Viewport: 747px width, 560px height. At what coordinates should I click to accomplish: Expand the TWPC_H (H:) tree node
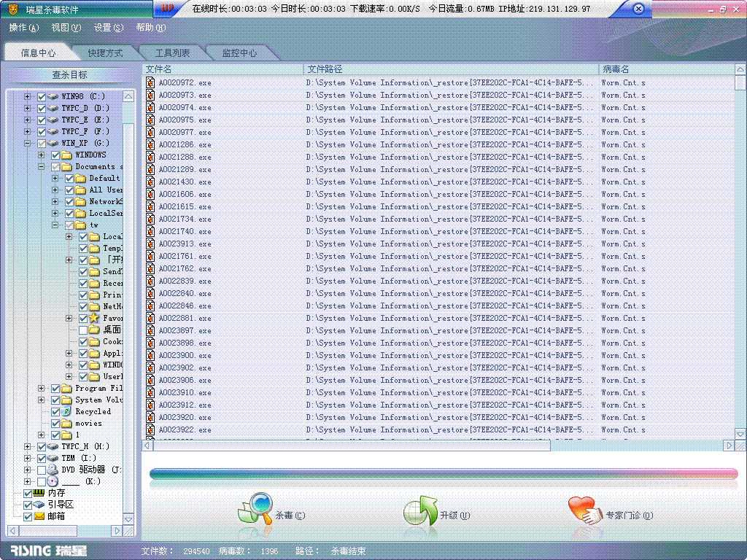(x=27, y=447)
